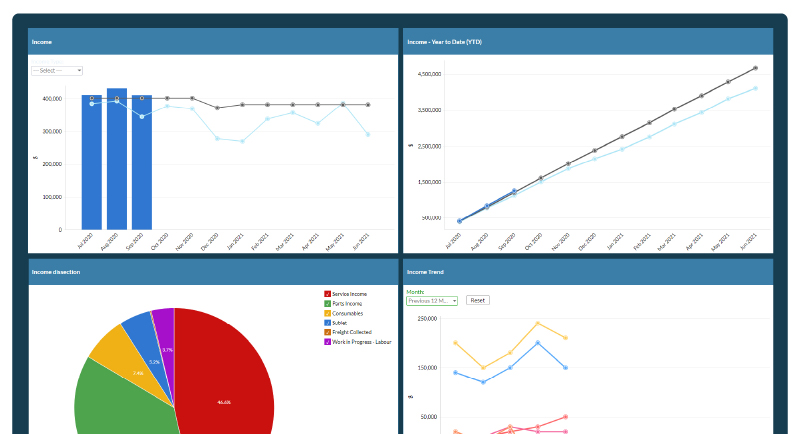The height and width of the screenshot is (434, 800).
Task: Click the Jun 2021 point on YTD dark line
Action: click(755, 68)
